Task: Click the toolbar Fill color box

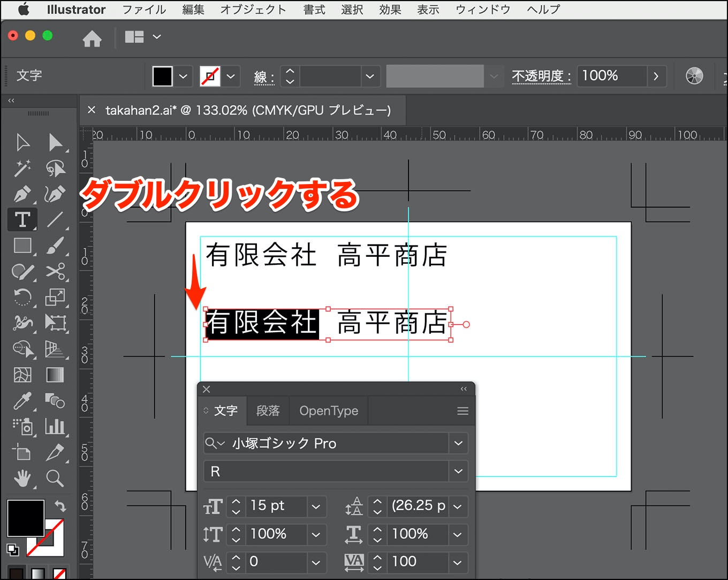Action: coord(26,518)
